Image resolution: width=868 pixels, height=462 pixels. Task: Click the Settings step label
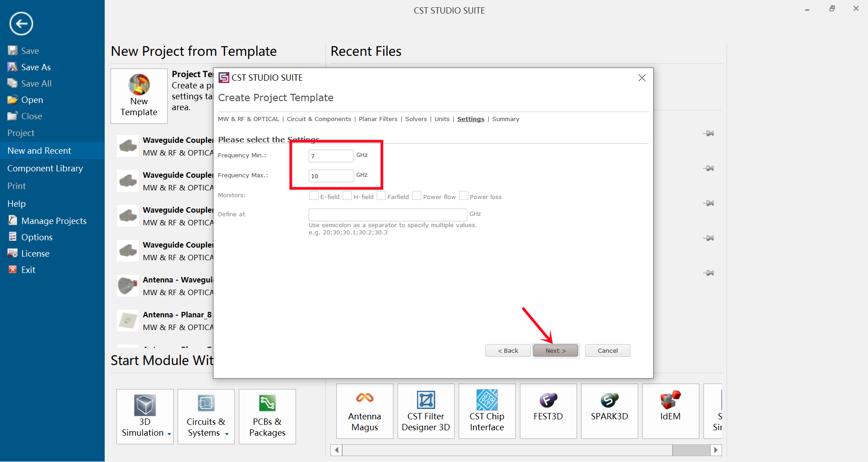click(x=471, y=119)
